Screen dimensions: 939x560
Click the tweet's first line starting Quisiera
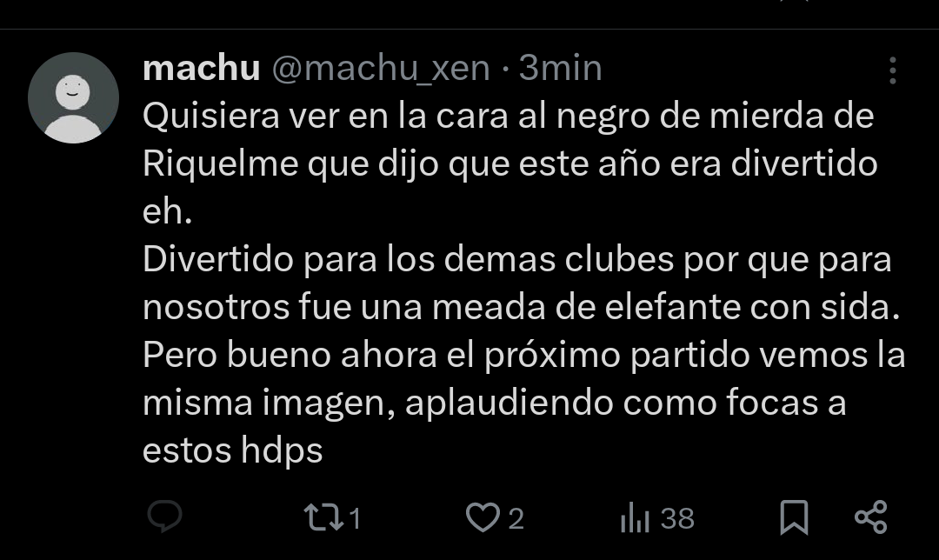pos(509,116)
